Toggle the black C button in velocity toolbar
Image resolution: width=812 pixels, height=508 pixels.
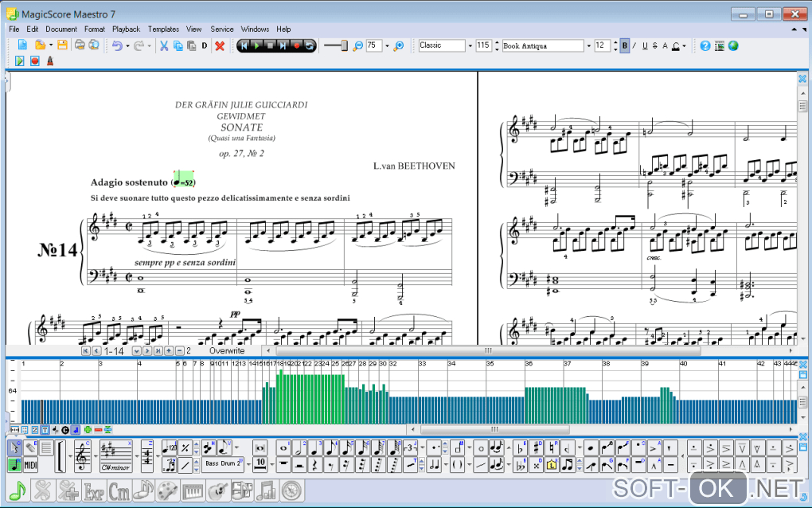pyautogui.click(x=65, y=430)
